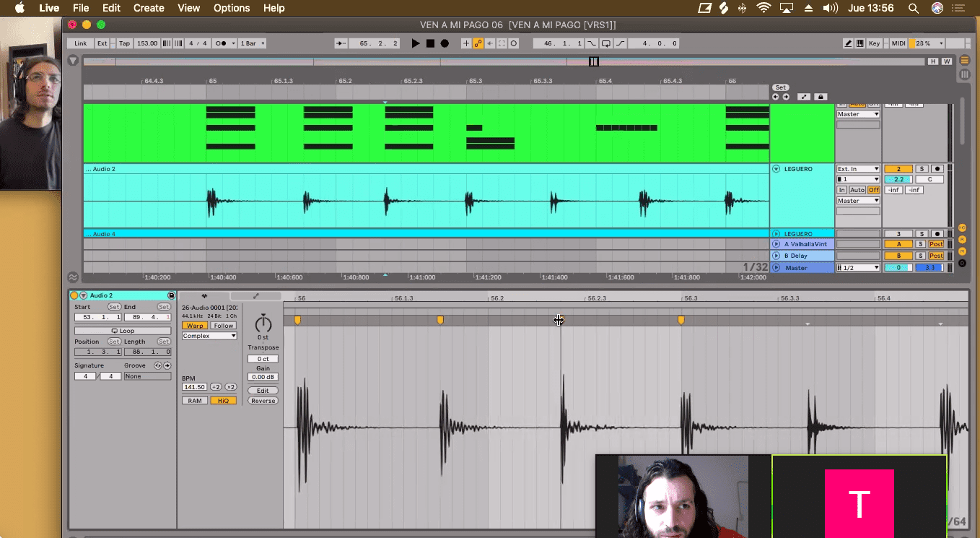This screenshot has height=538, width=980.
Task: Toggle Mixer section M button
Action: point(962,251)
